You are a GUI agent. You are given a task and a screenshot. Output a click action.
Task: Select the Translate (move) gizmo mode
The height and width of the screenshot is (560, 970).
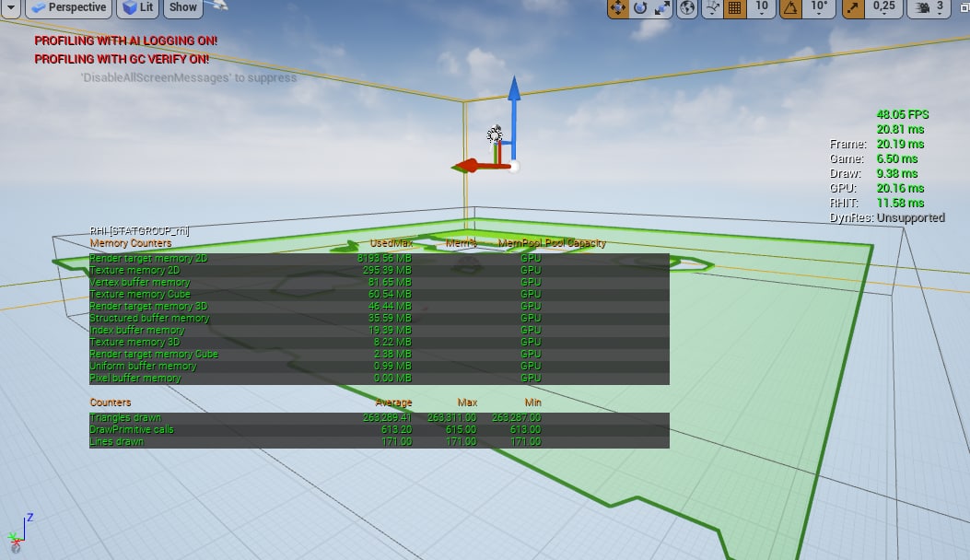pos(618,8)
